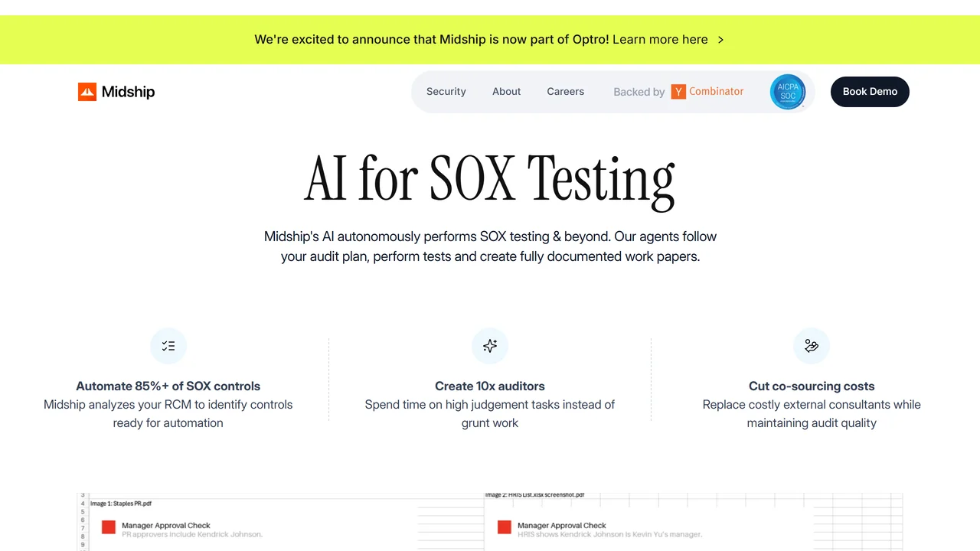The height and width of the screenshot is (551, 980).
Task: Click the arrow chevron in announcement banner
Action: tap(720, 40)
